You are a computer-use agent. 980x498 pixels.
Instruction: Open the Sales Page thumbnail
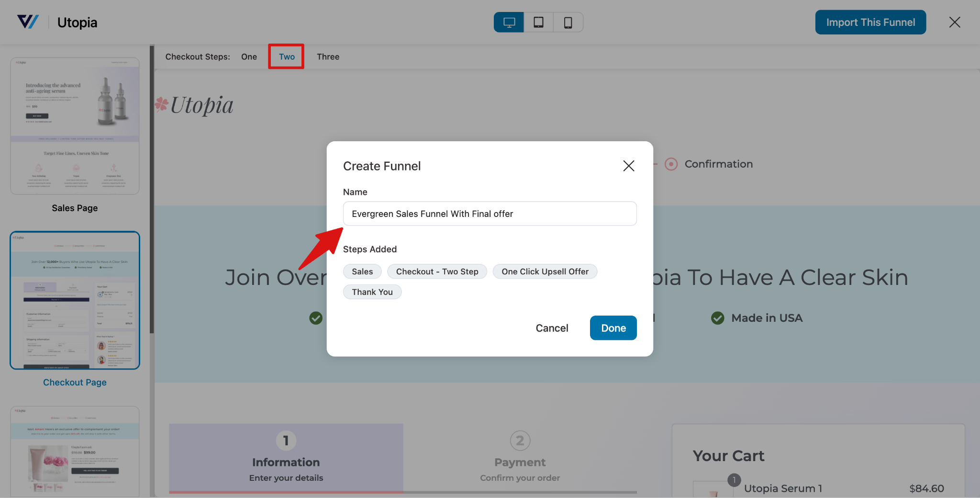coord(75,126)
